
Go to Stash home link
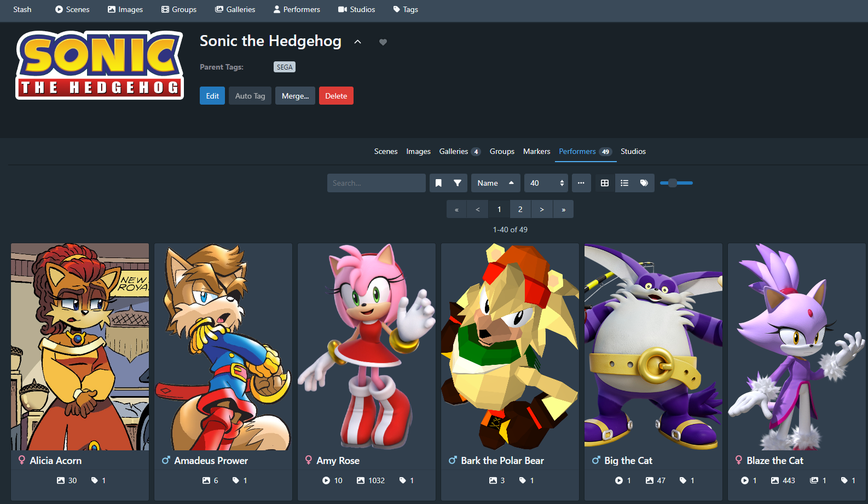point(22,9)
